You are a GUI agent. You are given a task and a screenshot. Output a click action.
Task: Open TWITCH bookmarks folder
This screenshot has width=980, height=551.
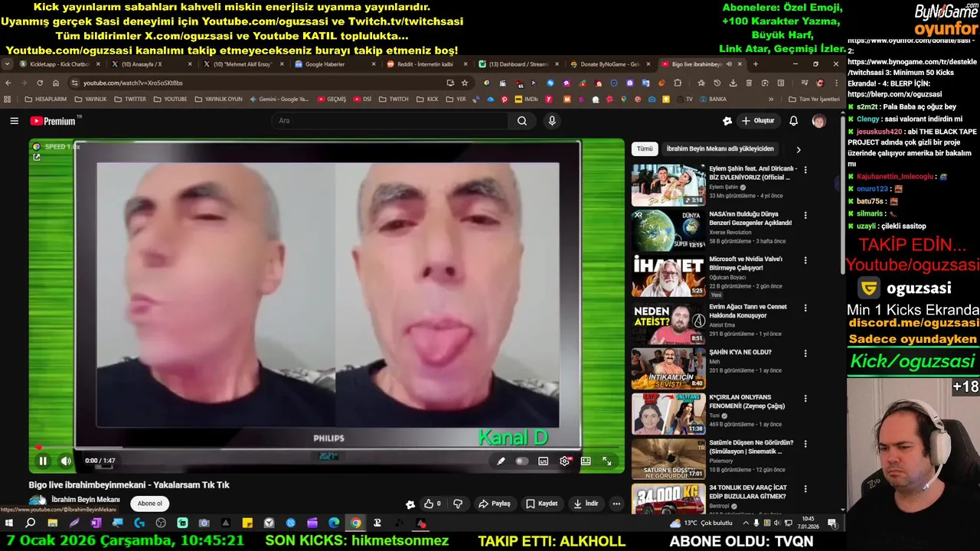[394, 99]
